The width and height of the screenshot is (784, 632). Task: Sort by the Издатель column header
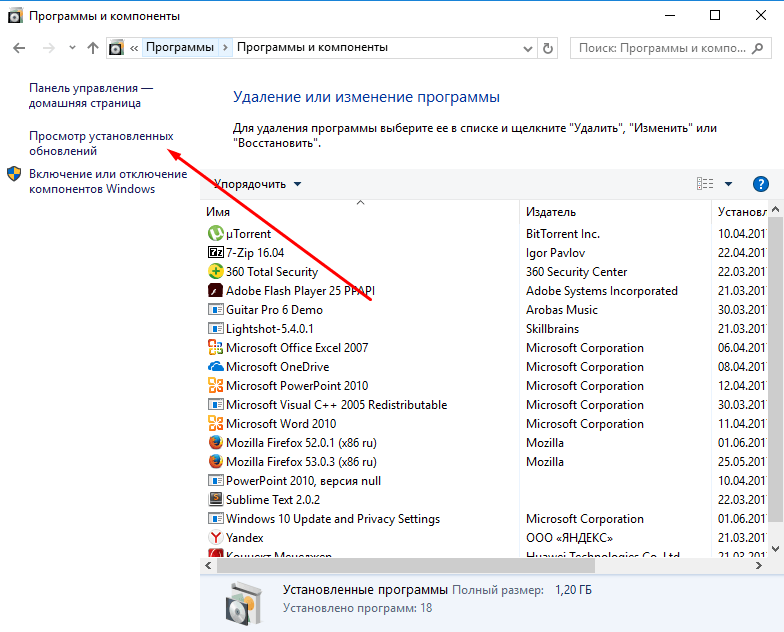coord(616,212)
